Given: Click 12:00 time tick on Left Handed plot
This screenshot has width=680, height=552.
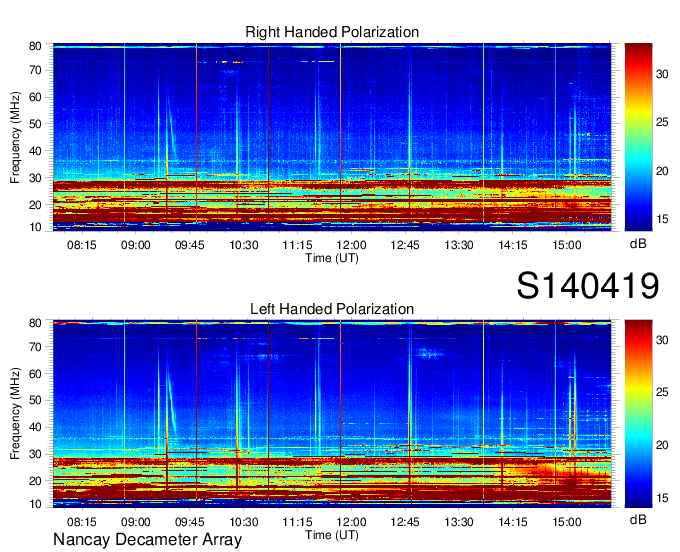Looking at the screenshot, I should click(x=351, y=522).
